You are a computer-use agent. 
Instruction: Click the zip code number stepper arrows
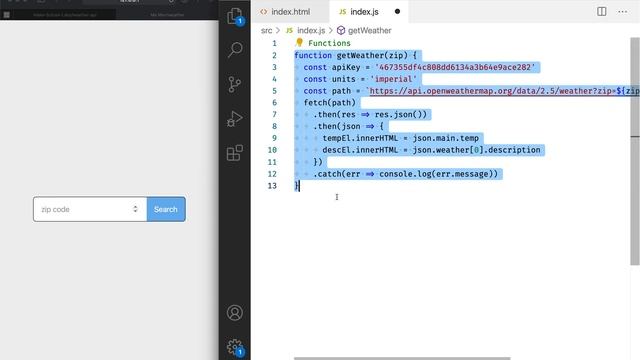pyautogui.click(x=135, y=209)
